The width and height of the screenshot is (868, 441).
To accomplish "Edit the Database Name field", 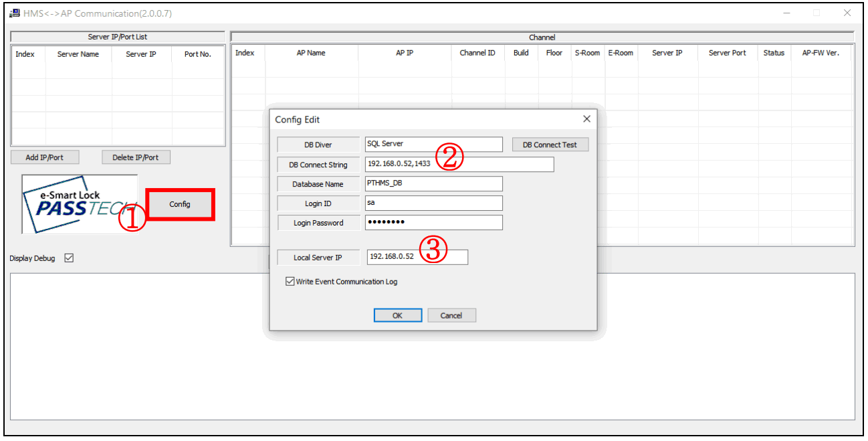I will [x=433, y=183].
